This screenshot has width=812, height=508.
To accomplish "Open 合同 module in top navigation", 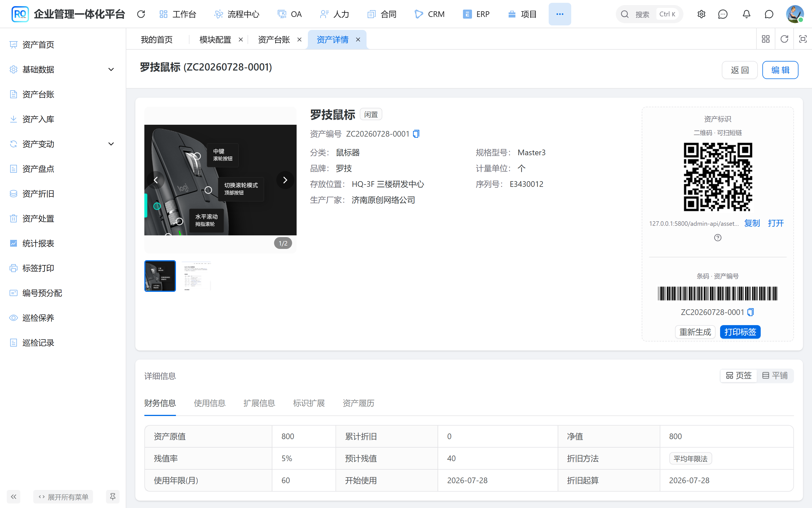I will tap(382, 14).
